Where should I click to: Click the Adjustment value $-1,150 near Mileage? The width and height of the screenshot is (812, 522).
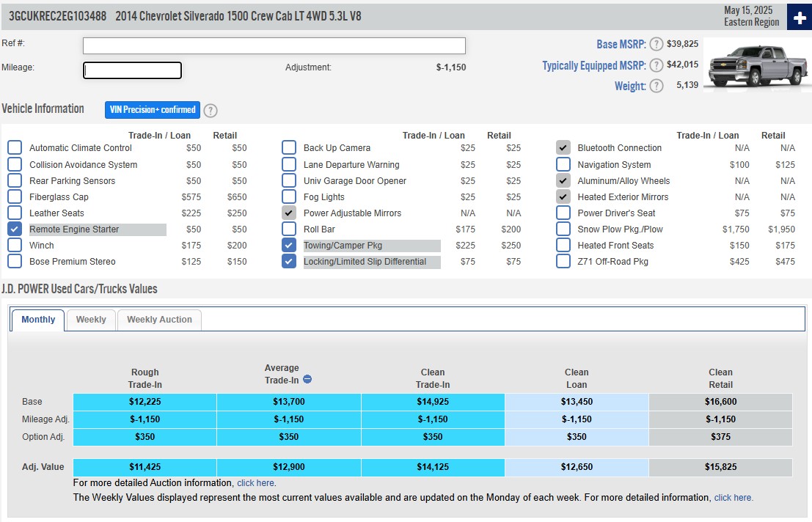click(451, 67)
